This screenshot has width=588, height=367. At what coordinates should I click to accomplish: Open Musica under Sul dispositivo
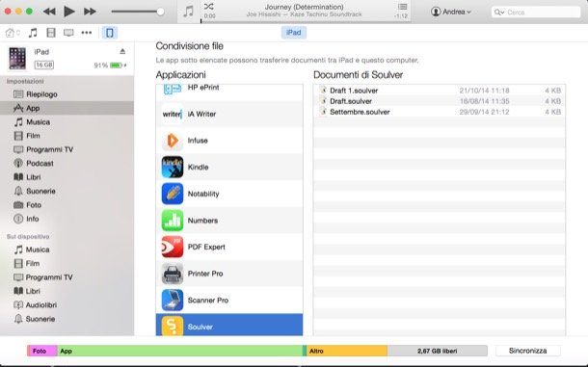click(x=67, y=249)
